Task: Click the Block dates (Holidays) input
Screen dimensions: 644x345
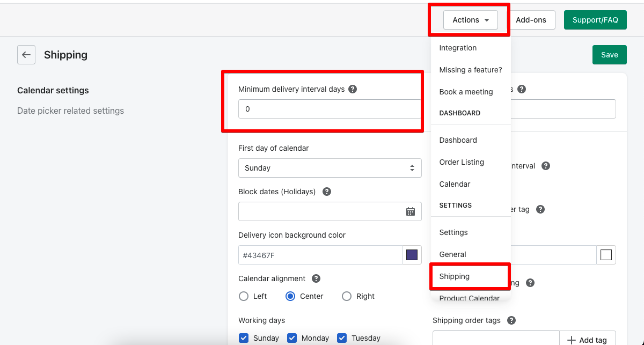Action: (330, 211)
